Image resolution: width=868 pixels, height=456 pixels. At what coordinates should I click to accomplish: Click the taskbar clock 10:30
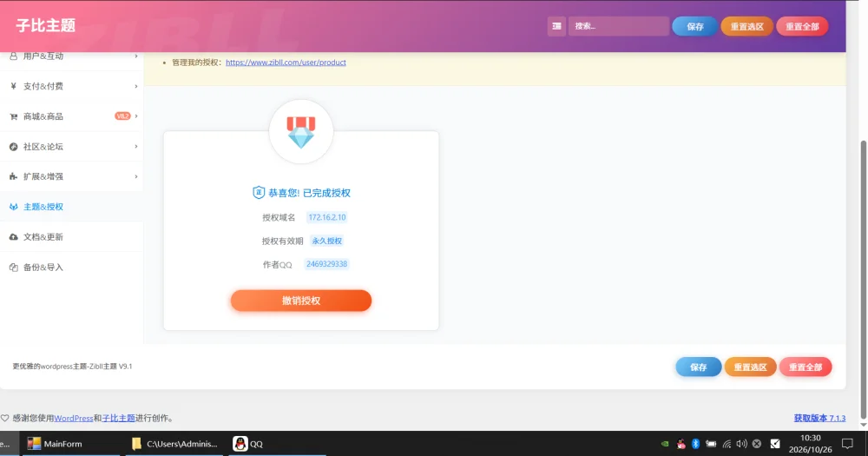pyautogui.click(x=811, y=438)
